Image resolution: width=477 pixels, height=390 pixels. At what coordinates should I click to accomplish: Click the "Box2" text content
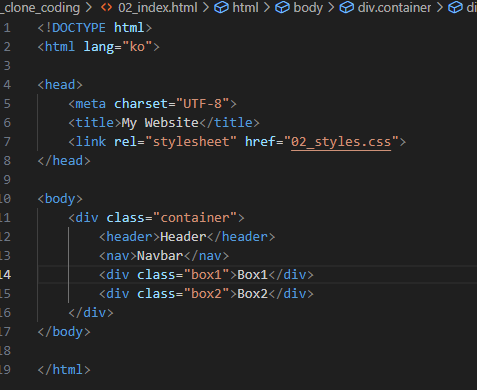252,294
